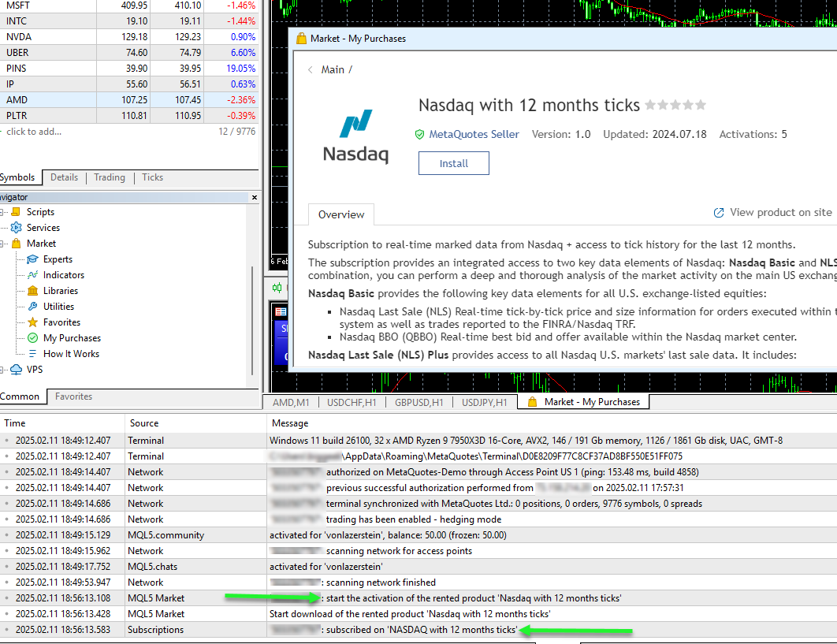Click the Navigator panel scrollbar
The width and height of the screenshot is (837, 644).
252,320
